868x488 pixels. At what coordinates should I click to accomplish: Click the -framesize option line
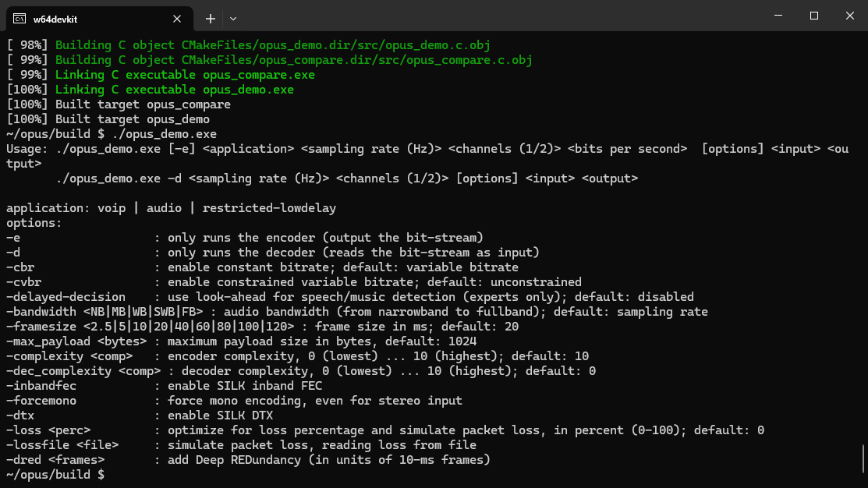262,327
